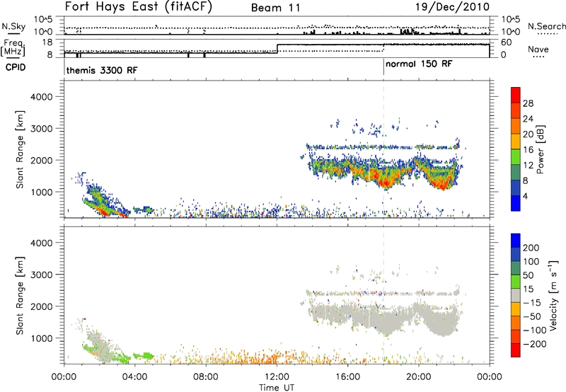Click the 'Slant Range [km]' label of power panel
566x392 pixels.
pos(20,149)
